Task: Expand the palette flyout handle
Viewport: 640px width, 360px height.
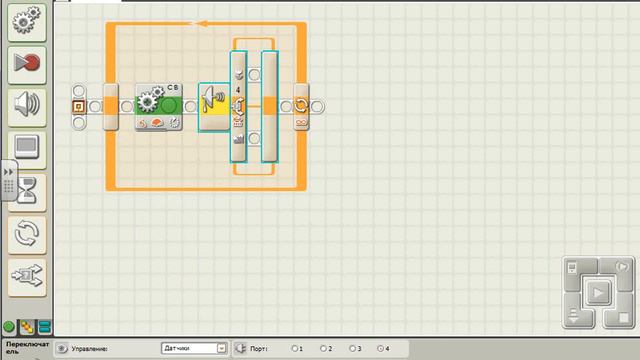Action: [x=9, y=180]
